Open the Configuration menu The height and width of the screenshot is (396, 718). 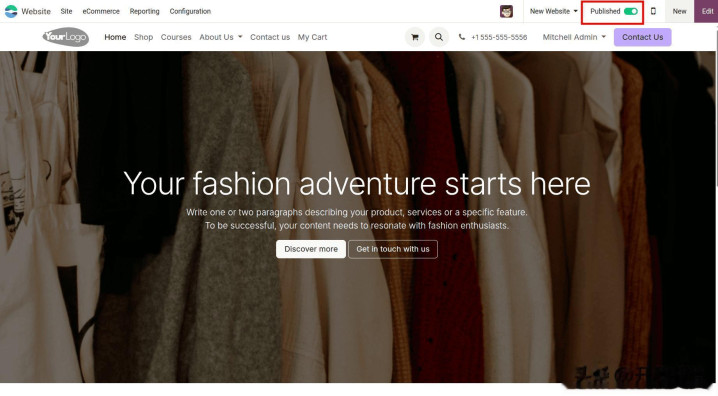(x=190, y=11)
